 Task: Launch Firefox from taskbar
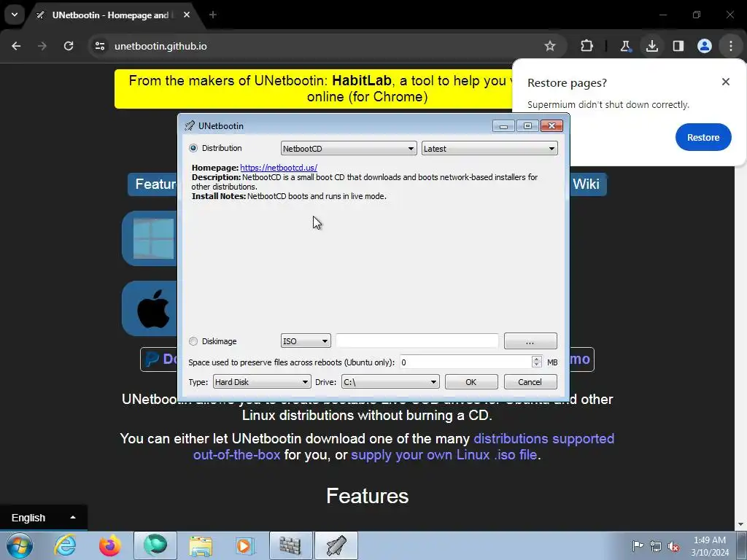[109, 545]
